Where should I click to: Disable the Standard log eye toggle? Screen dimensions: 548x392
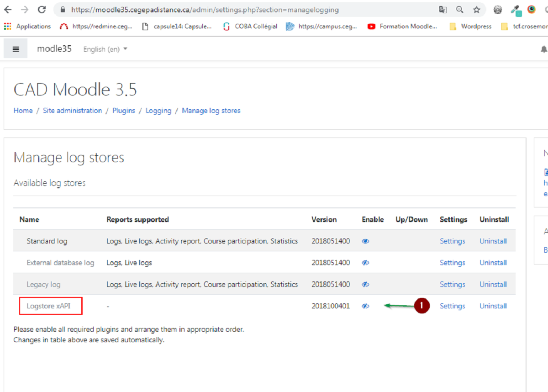click(x=365, y=241)
